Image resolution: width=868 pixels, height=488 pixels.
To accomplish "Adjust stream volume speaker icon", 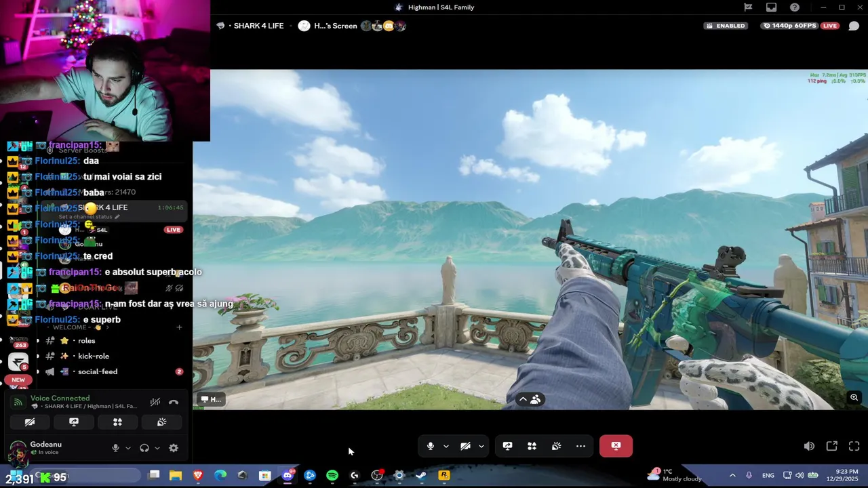I will [809, 446].
